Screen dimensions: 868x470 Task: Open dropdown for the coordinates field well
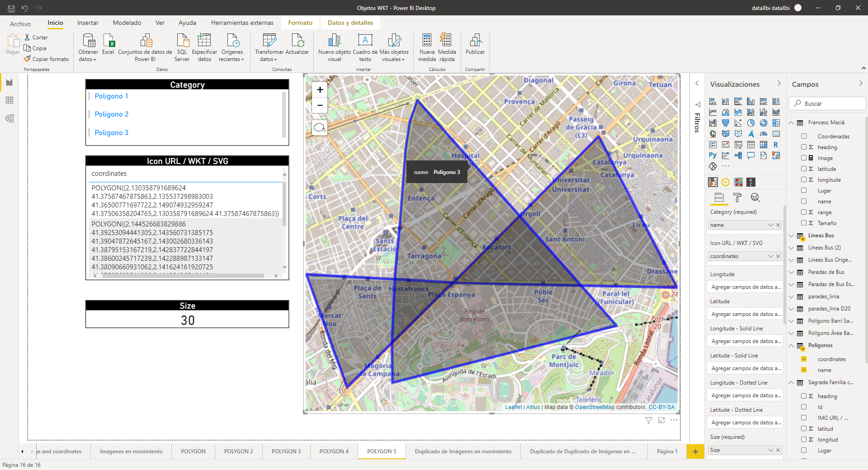pyautogui.click(x=770, y=256)
